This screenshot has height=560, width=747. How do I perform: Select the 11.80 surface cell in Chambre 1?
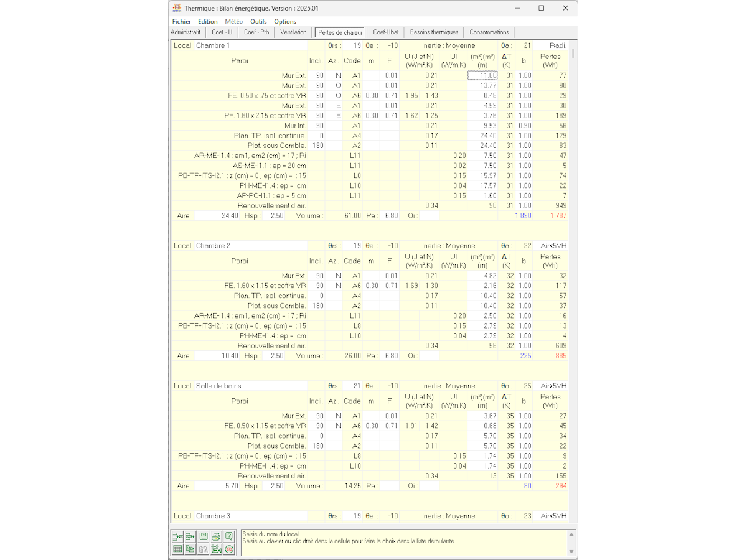click(x=482, y=76)
